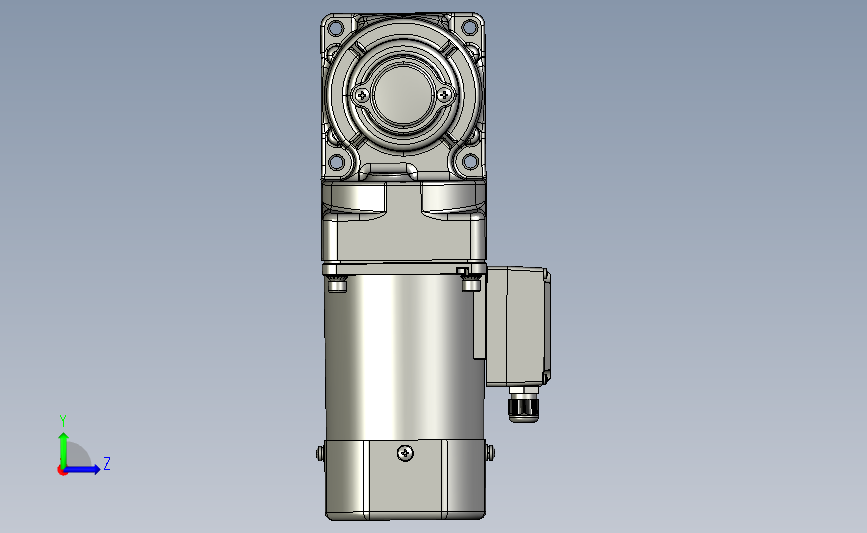Pick the right hex bolt under the motor flange
Image resolution: width=867 pixels, height=533 pixels.
(471, 284)
